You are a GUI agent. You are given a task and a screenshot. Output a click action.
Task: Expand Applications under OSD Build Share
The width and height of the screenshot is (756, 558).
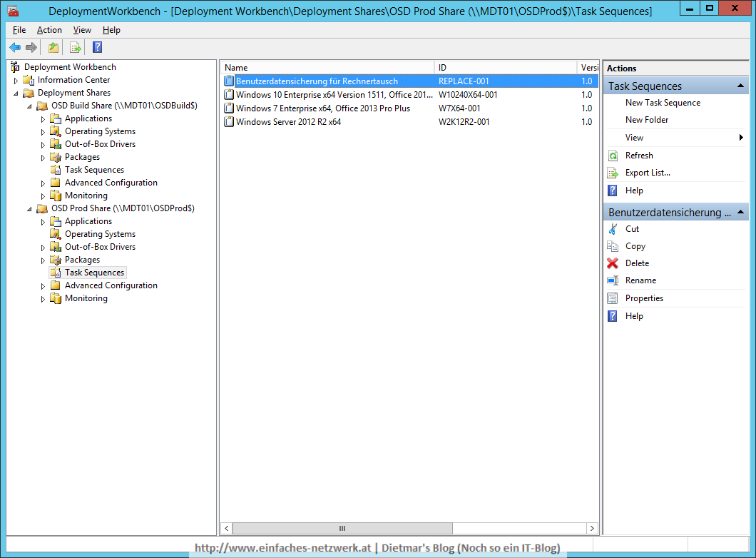point(43,119)
